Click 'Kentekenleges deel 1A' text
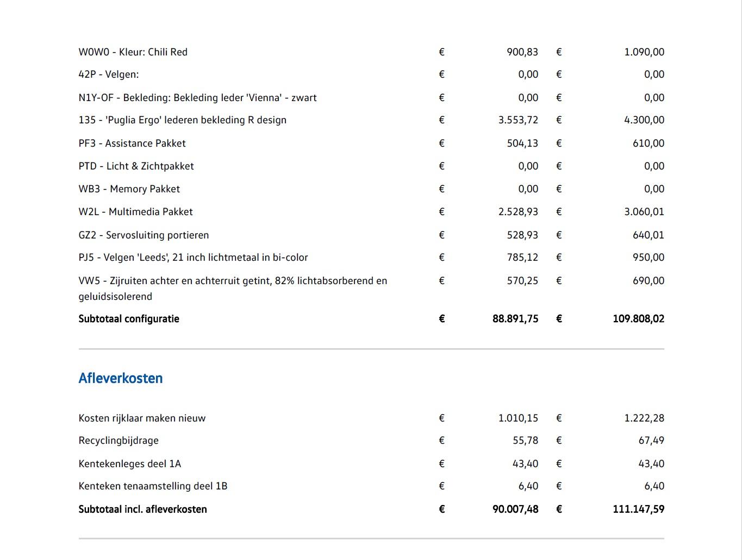 click(129, 464)
